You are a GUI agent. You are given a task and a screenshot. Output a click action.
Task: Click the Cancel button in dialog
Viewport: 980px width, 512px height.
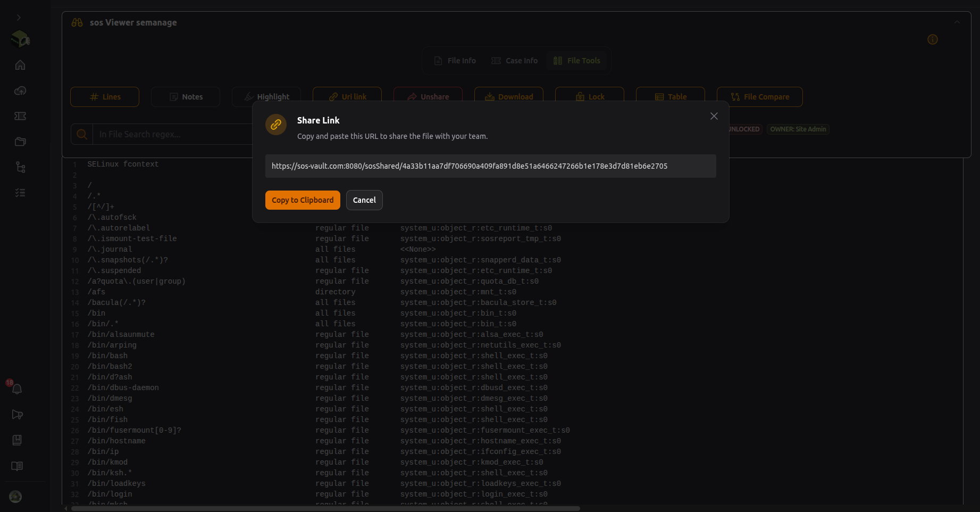pyautogui.click(x=364, y=200)
